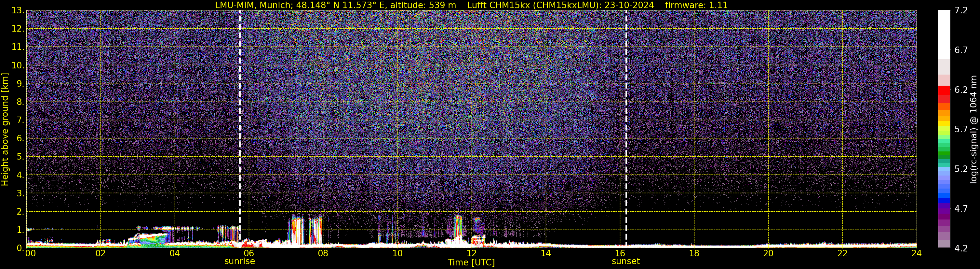
Task: Click the height tick label '12.'
Action: coord(18,29)
